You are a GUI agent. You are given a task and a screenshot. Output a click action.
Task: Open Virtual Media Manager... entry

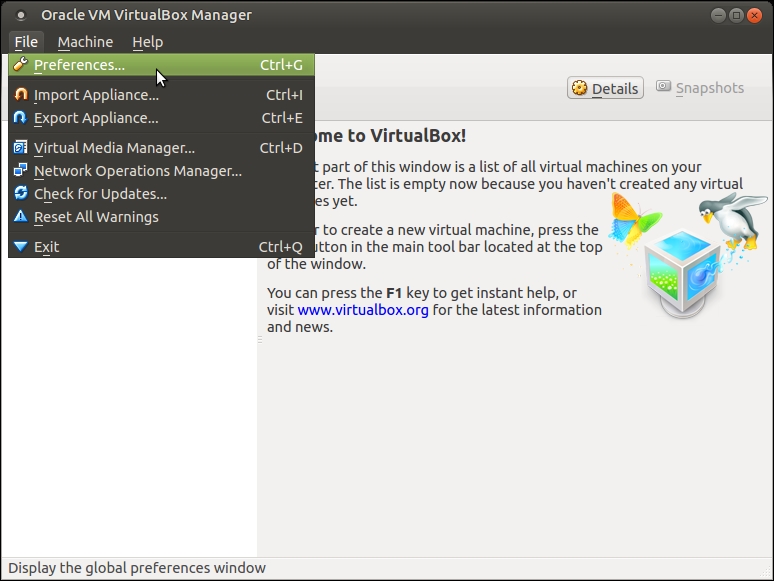pos(161,148)
